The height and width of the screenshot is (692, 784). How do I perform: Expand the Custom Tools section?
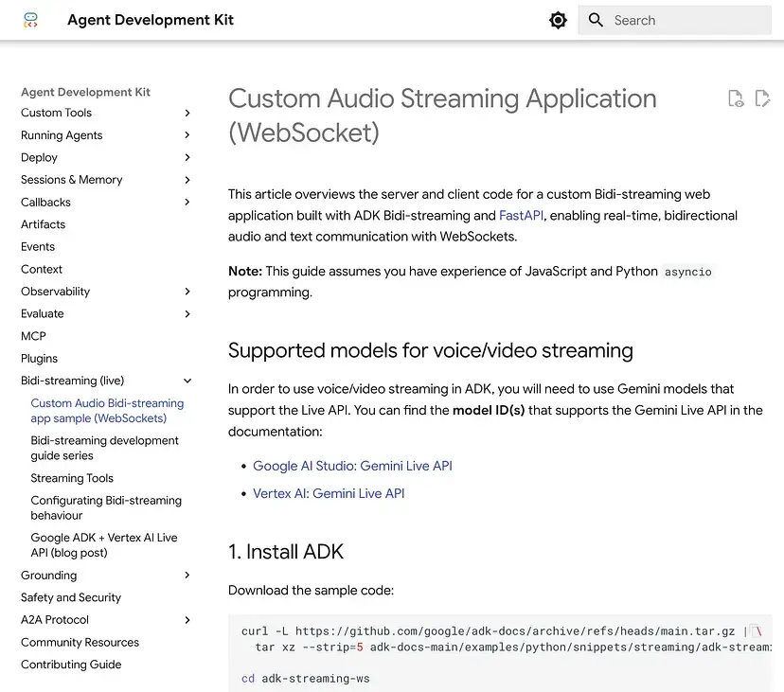point(187,113)
